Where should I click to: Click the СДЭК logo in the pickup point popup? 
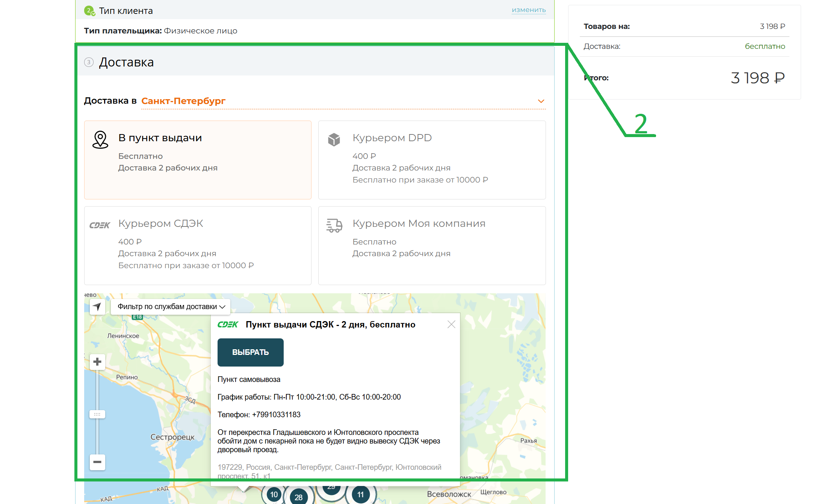(x=228, y=324)
